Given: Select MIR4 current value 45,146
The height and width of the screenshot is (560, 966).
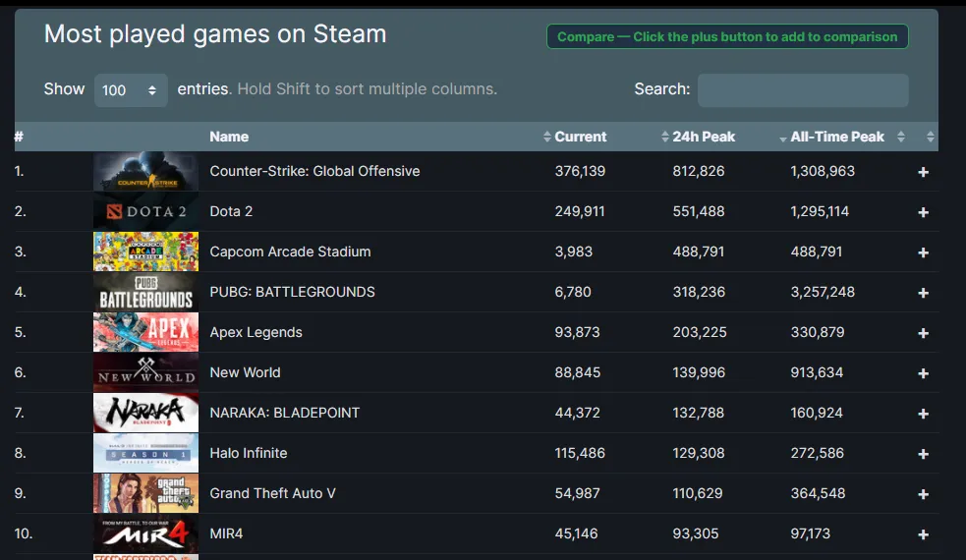Looking at the screenshot, I should coord(576,533).
